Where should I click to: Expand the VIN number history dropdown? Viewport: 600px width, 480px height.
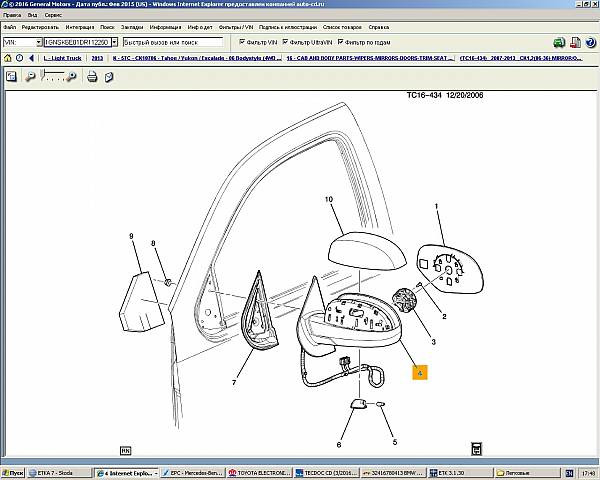pyautogui.click(x=114, y=43)
